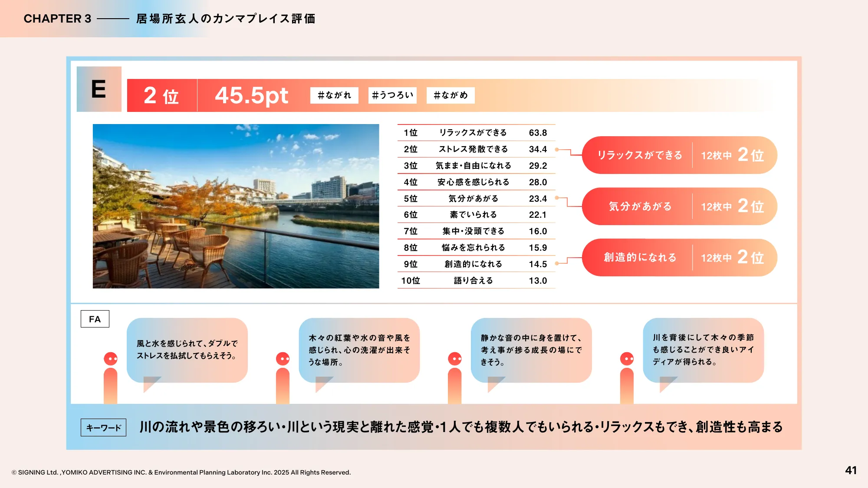
Task: Click the 45.5pt score text
Action: (251, 95)
